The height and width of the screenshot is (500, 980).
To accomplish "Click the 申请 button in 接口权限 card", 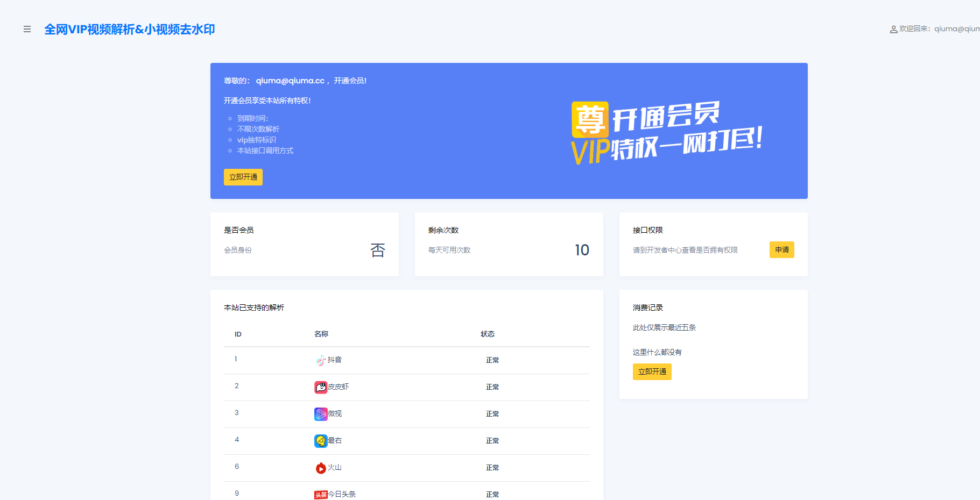I will tap(781, 249).
